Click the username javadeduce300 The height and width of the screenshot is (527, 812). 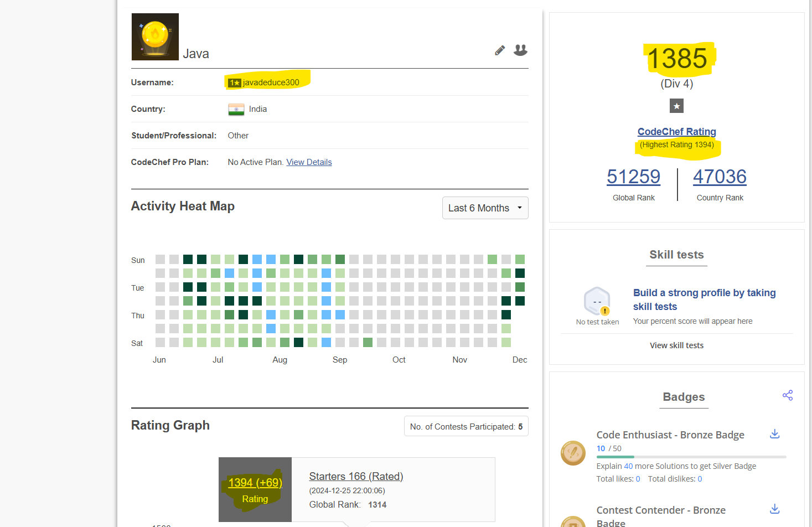click(271, 82)
